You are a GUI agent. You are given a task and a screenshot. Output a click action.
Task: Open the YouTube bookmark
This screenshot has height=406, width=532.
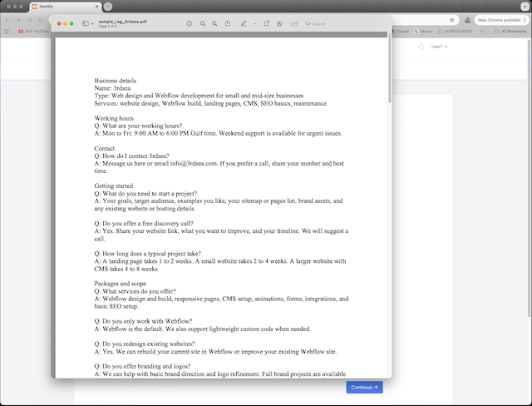33,32
